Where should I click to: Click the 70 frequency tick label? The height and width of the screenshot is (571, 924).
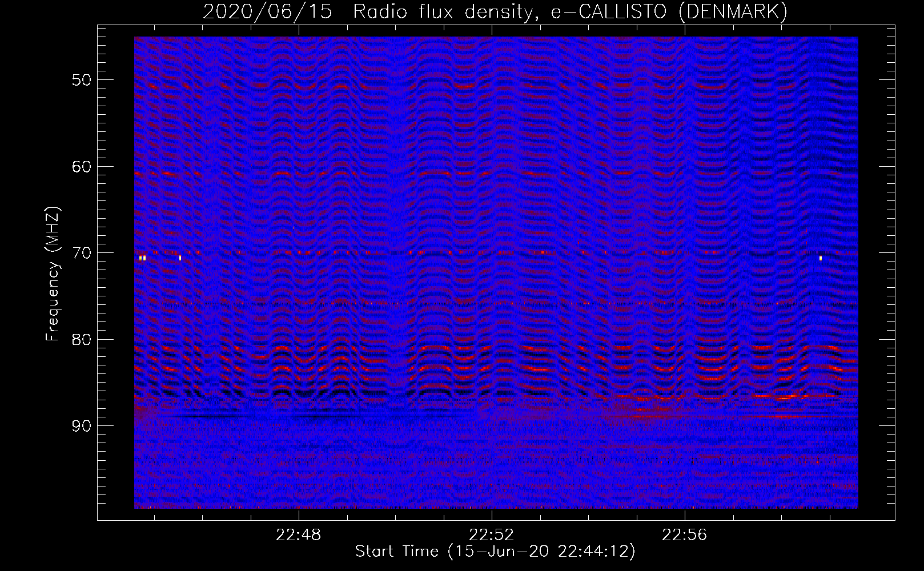point(82,253)
